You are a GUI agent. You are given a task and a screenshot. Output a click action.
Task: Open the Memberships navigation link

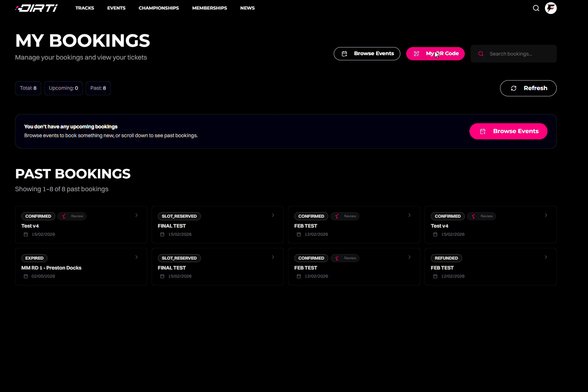[x=209, y=8]
